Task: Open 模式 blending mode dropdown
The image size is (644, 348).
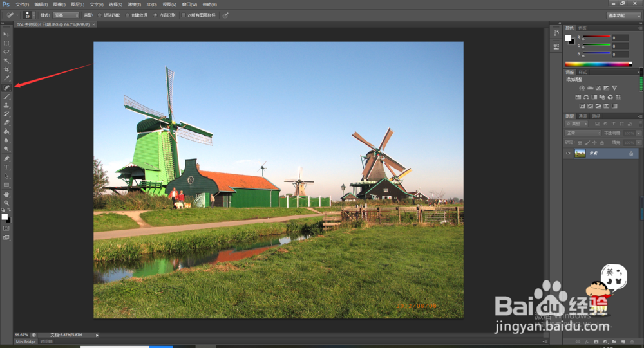Action: coord(66,15)
